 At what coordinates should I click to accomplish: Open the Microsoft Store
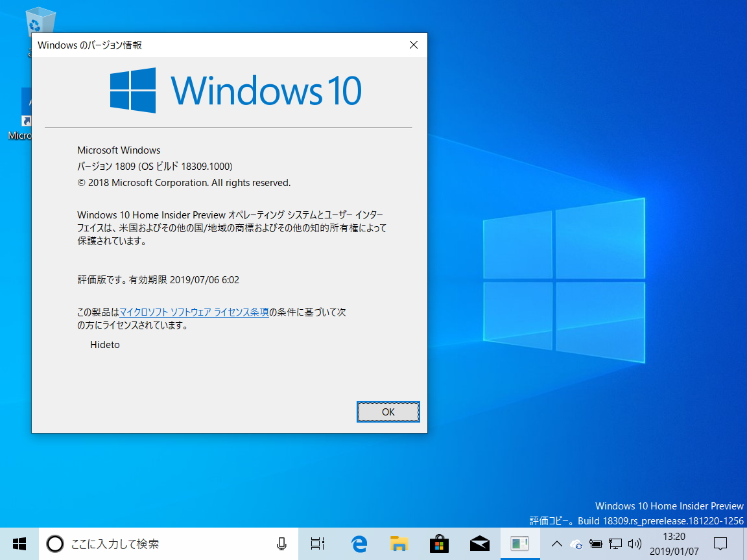(439, 544)
